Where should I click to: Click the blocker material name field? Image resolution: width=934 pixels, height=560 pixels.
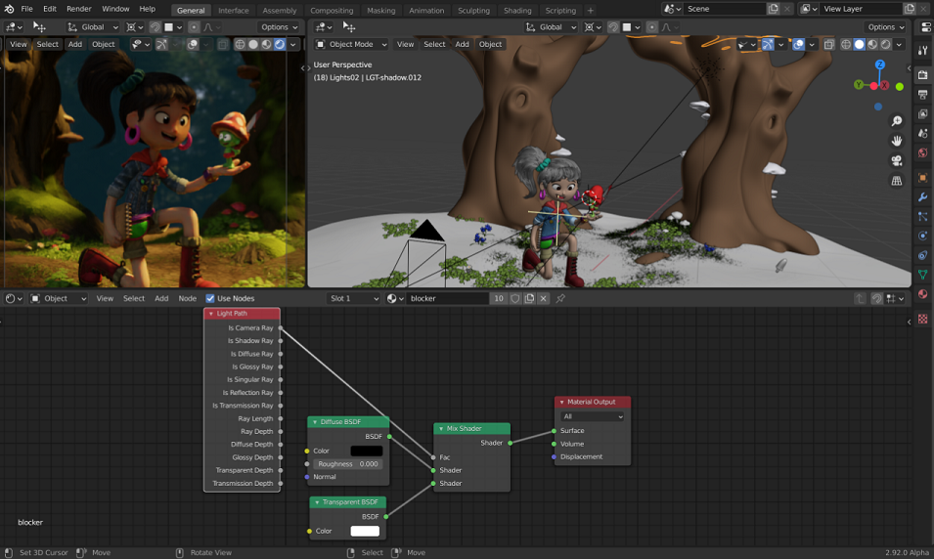click(449, 299)
